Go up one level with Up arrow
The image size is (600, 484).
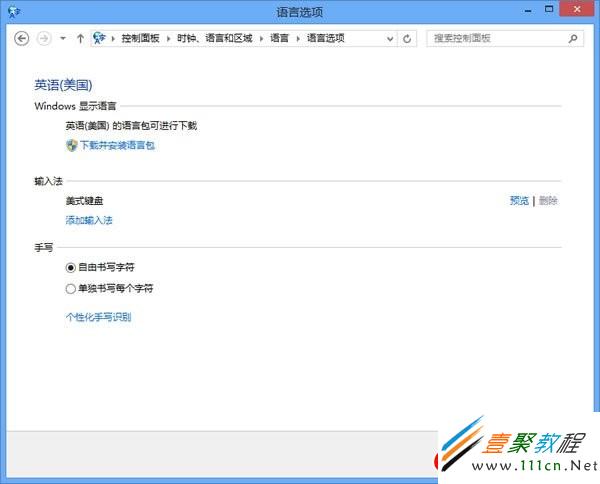(80, 38)
